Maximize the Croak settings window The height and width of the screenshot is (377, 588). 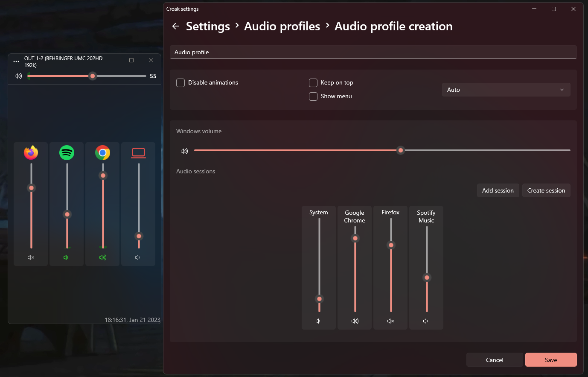[554, 9]
